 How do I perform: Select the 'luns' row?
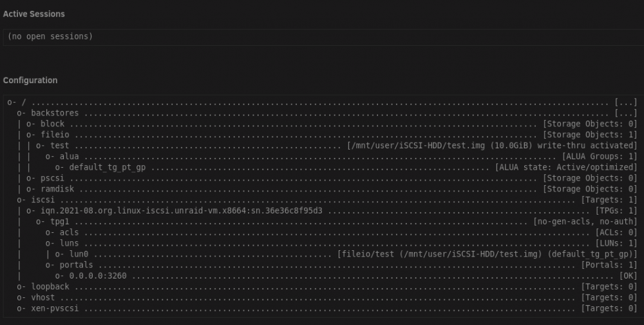[341, 243]
